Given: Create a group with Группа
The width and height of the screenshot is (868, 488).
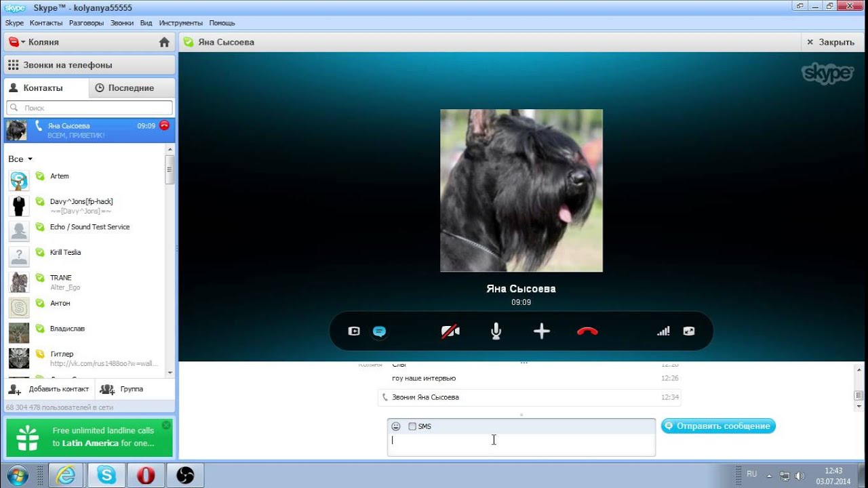Looking at the screenshot, I should [122, 389].
